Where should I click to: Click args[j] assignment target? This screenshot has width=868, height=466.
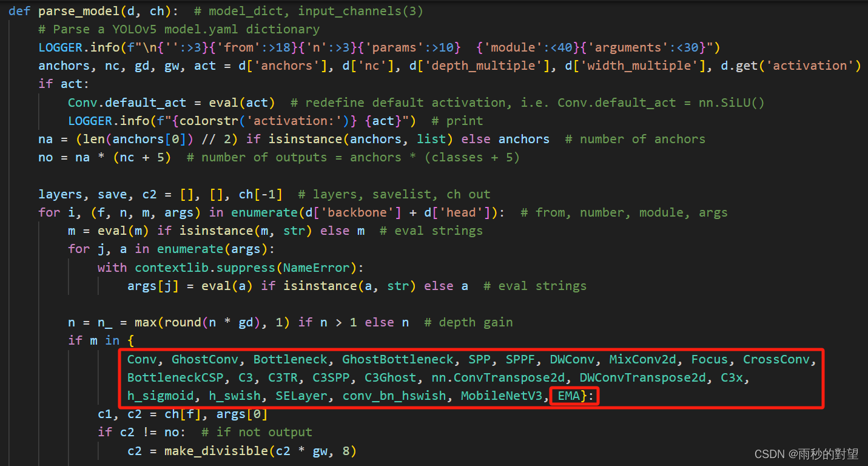(x=153, y=286)
